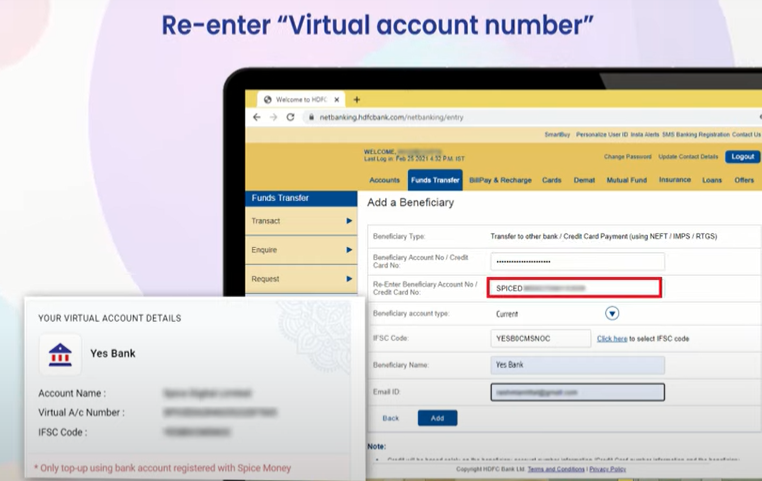The image size is (762, 481).
Task: Expand the Request sidebar item
Action: tap(301, 279)
